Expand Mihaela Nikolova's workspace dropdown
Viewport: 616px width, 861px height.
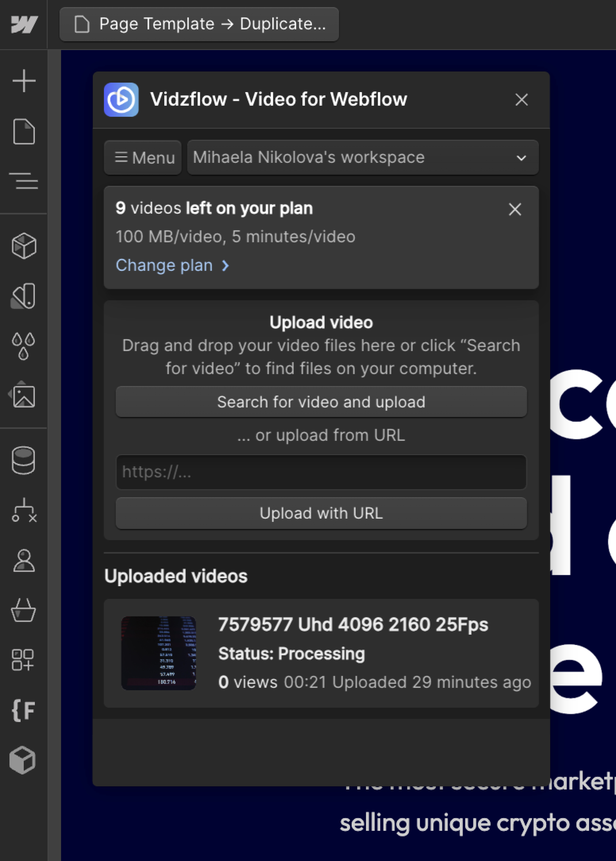(363, 157)
